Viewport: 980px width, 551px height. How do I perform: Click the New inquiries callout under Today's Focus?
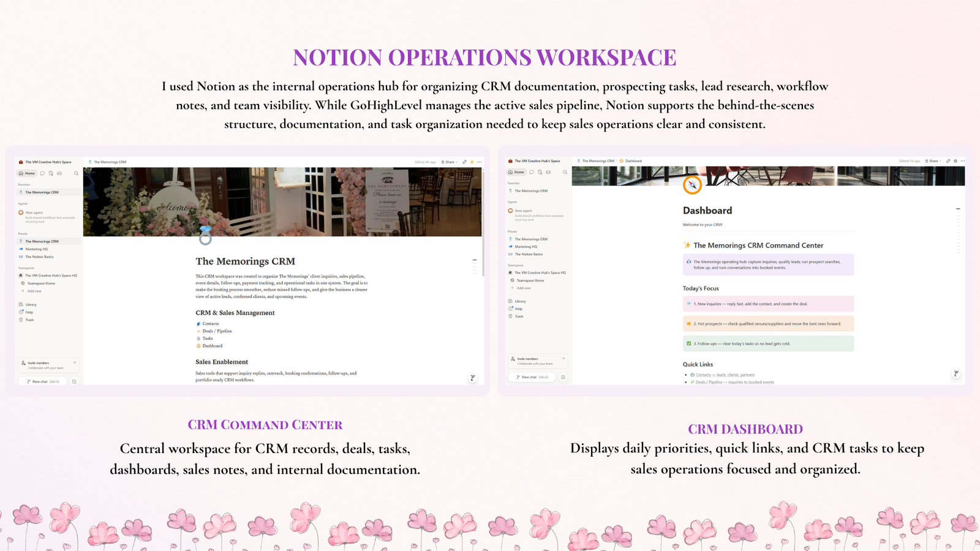768,304
